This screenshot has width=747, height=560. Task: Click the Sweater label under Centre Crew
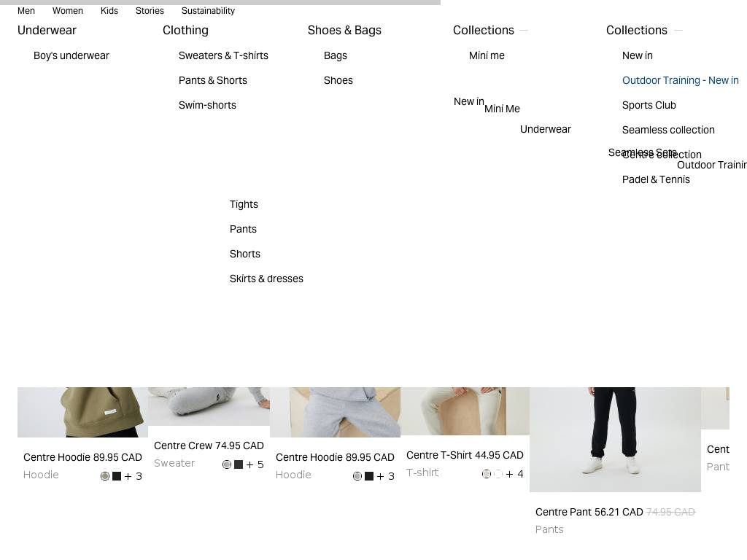[x=174, y=463]
